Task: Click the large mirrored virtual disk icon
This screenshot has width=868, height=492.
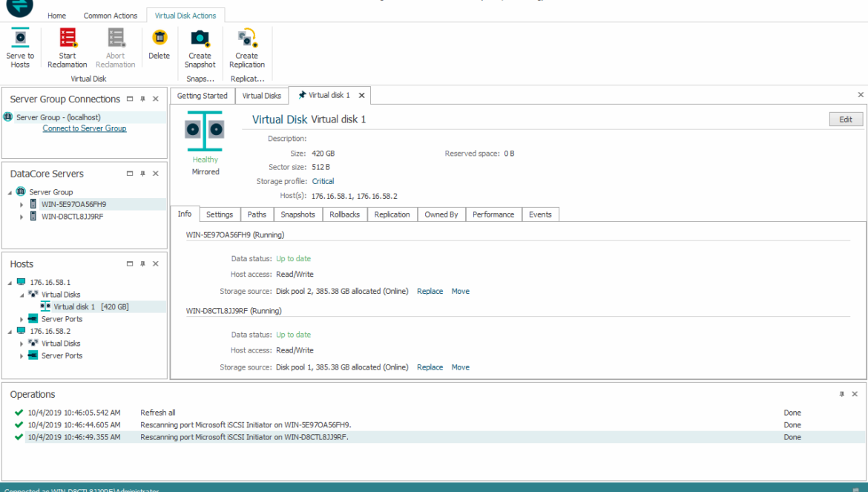Action: [x=205, y=131]
